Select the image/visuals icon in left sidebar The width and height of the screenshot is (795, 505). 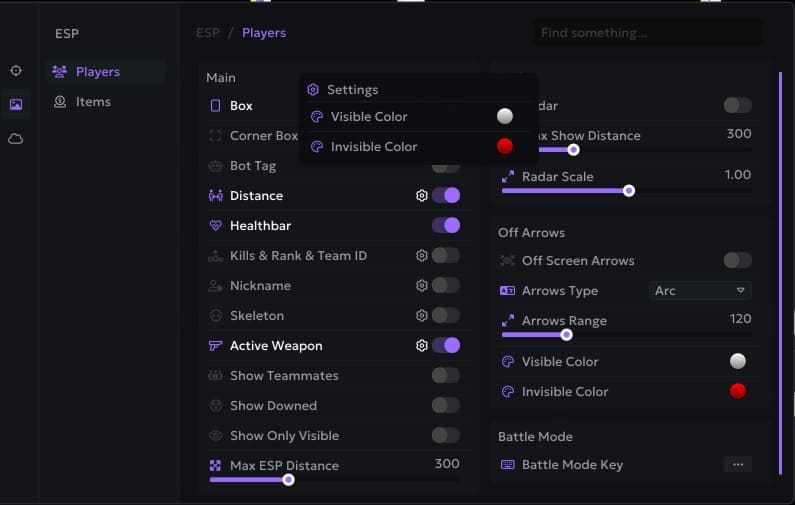click(16, 104)
